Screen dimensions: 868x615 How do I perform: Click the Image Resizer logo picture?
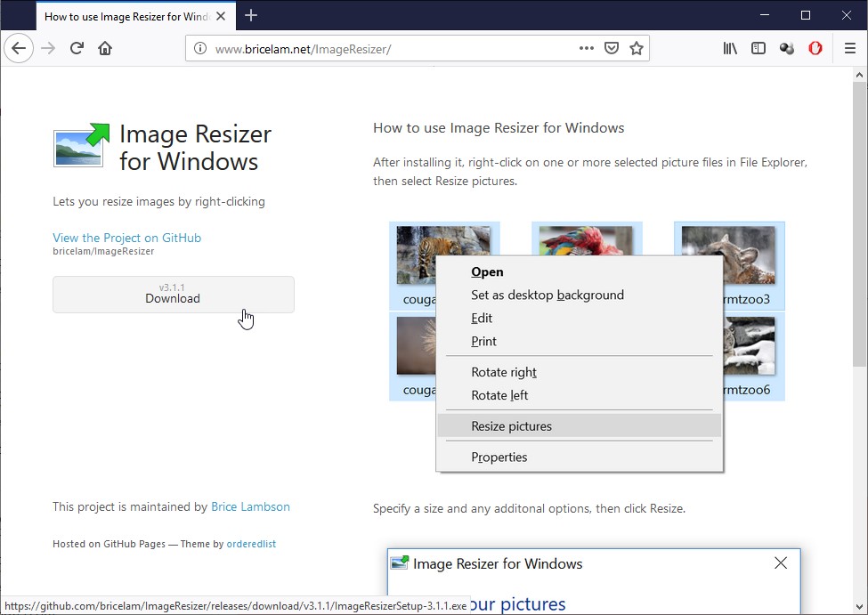click(81, 146)
